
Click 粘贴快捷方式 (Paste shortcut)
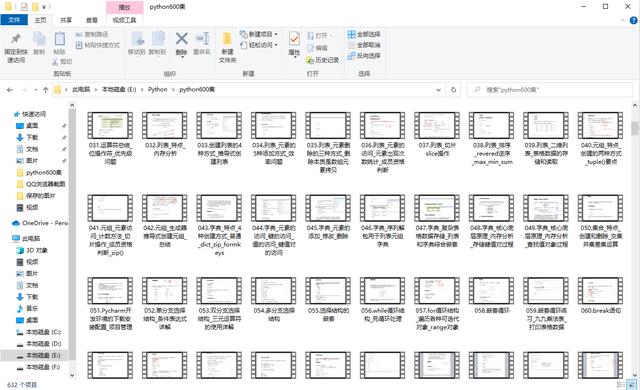(98, 45)
